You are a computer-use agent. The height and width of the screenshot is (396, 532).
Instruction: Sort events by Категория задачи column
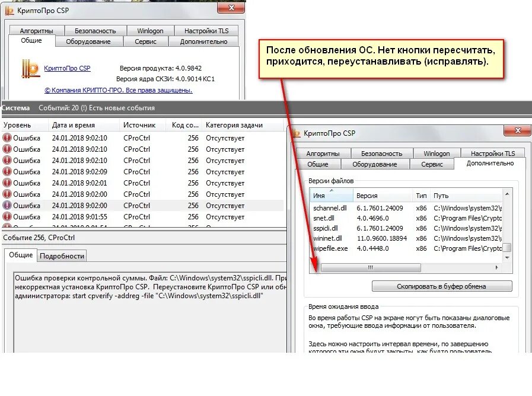243,125
